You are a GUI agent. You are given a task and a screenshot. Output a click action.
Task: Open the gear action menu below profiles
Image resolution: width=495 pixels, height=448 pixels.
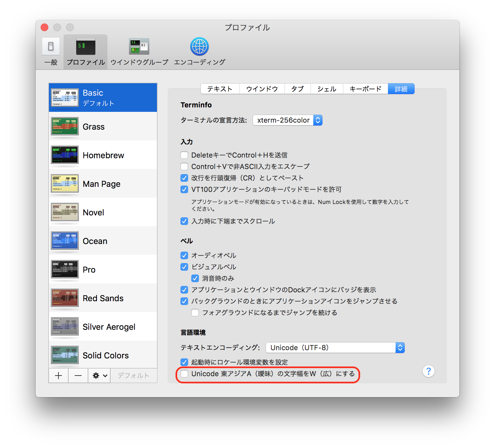click(96, 376)
